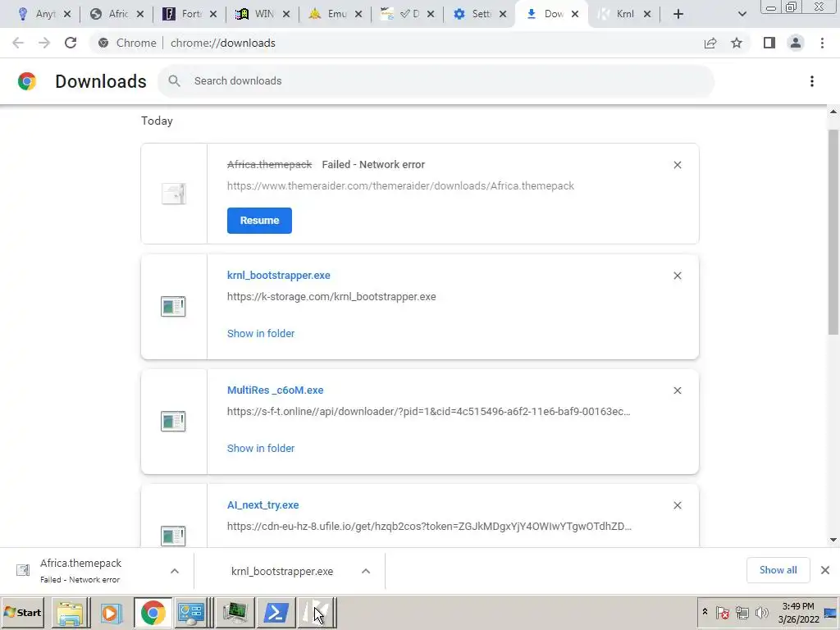Open PowerShell from the taskbar
Screen dimensions: 840x630
coord(276,613)
